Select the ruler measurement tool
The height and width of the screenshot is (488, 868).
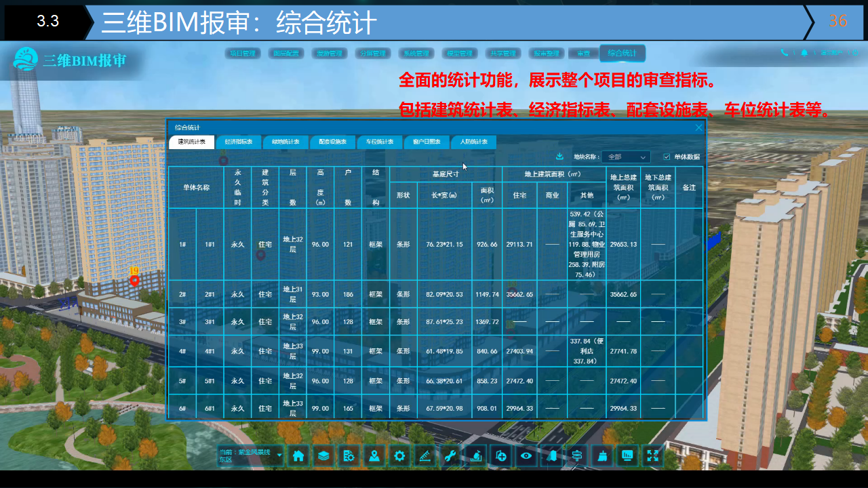(425, 456)
